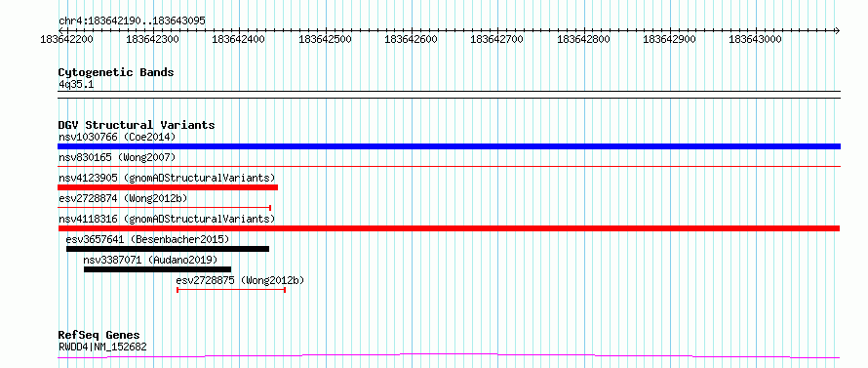Click ruler position 183642300

pos(153,39)
